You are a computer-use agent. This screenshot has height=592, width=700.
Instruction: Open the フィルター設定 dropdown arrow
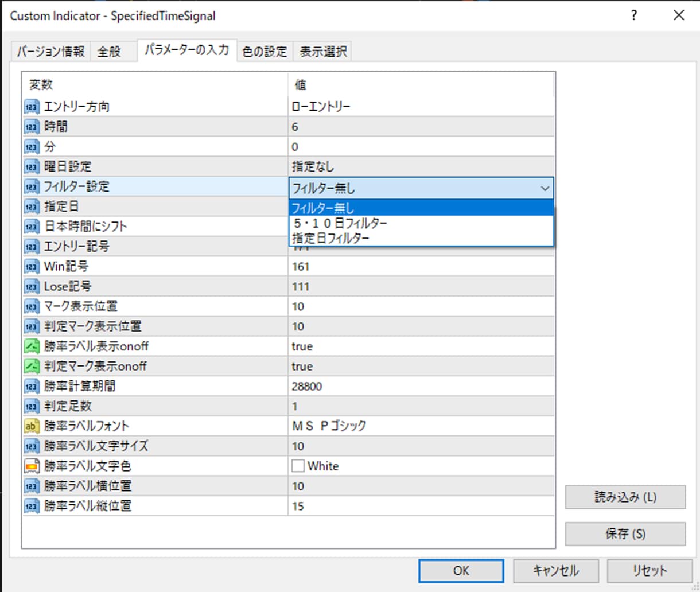click(545, 188)
